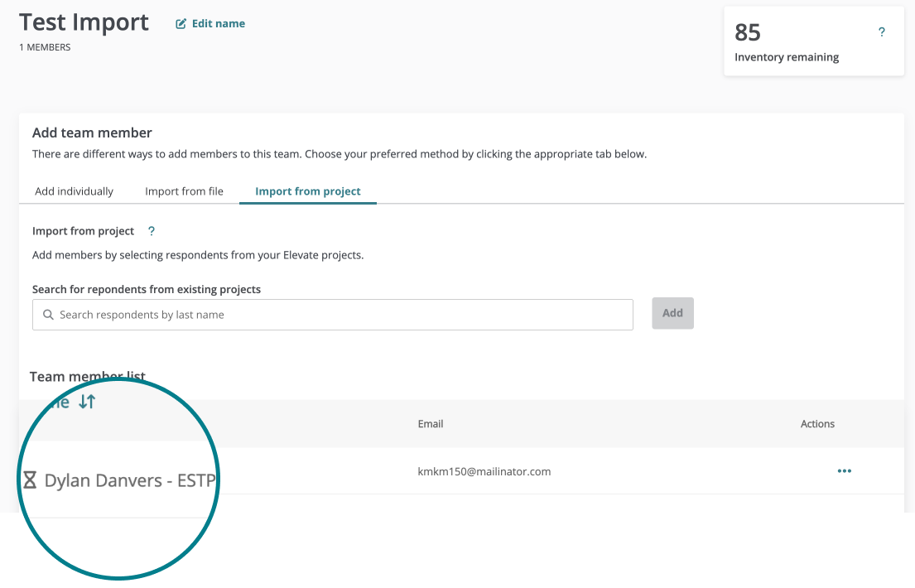Screen dimensions: 915x588
Task: Click the kmkm150@mailinator.com email cell
Action: (484, 472)
